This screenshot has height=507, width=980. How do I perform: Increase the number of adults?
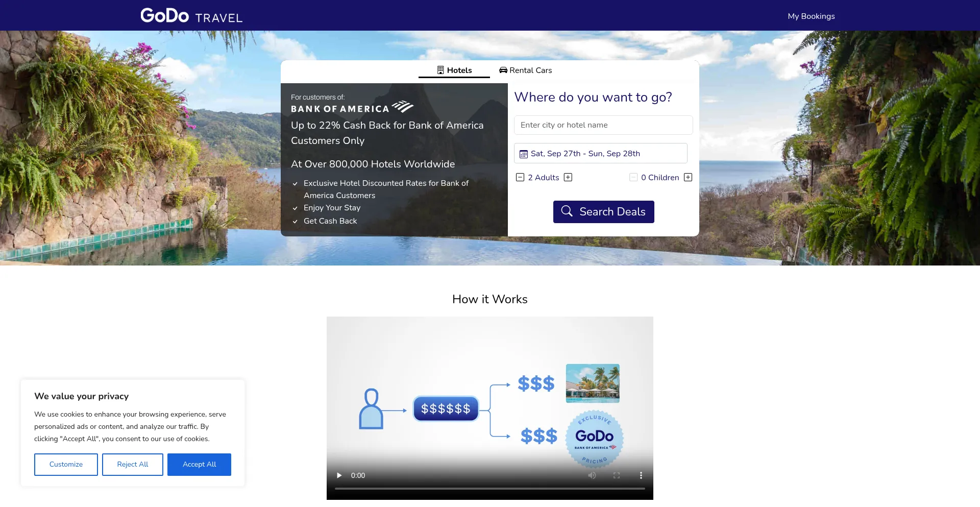pyautogui.click(x=568, y=177)
